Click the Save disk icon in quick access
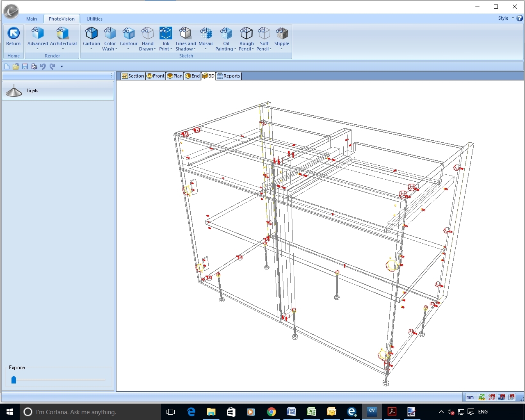This screenshot has width=525, height=420. click(25, 66)
